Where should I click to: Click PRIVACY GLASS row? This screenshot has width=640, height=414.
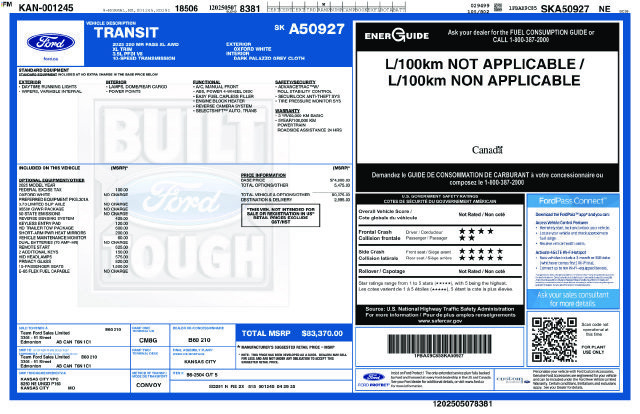pyautogui.click(x=73, y=262)
